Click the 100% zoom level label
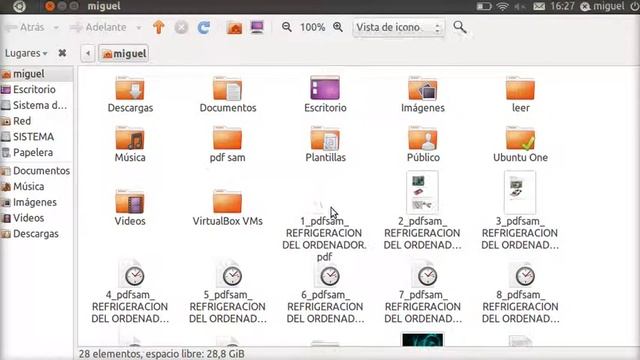 (313, 27)
